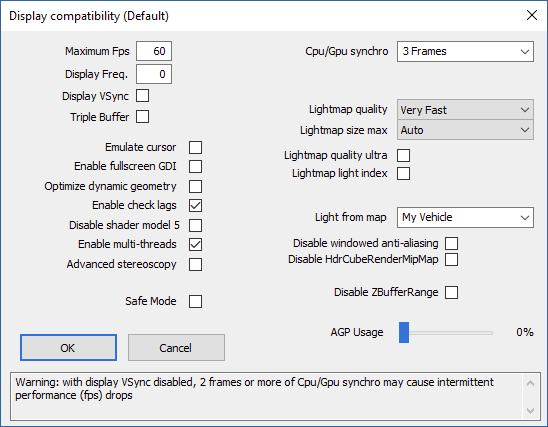Uncheck Enable multi-threads
548x427 pixels.
[x=195, y=244]
